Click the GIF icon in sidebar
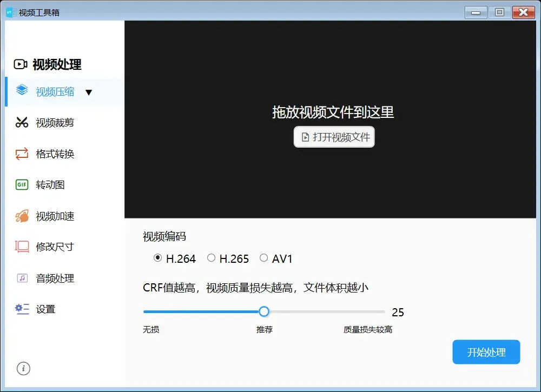The height and width of the screenshot is (392, 541). click(22, 184)
